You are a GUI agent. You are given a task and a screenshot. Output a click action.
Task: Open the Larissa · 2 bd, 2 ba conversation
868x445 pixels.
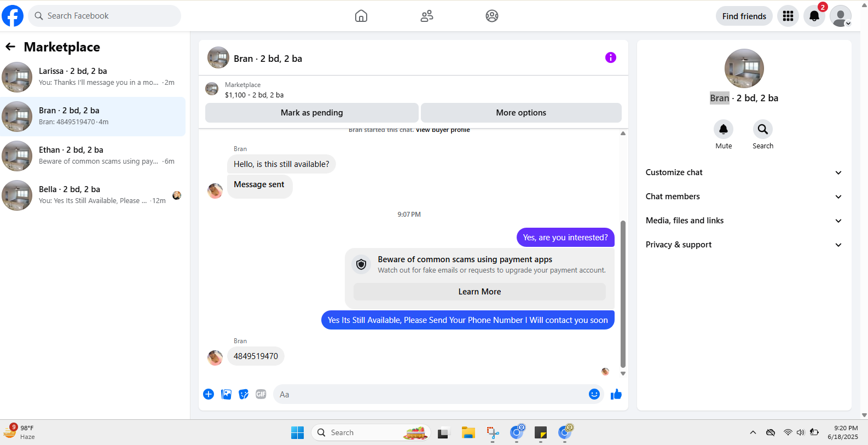(93, 77)
